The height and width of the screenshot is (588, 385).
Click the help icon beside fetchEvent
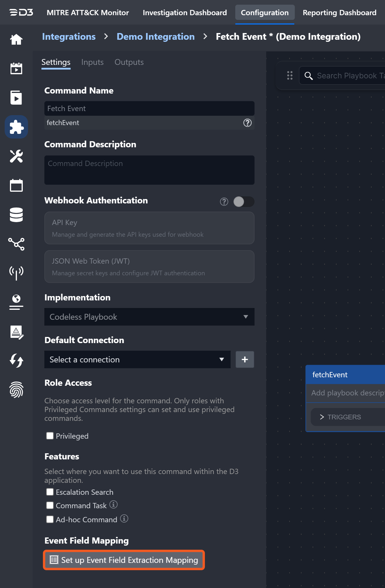coord(248,123)
